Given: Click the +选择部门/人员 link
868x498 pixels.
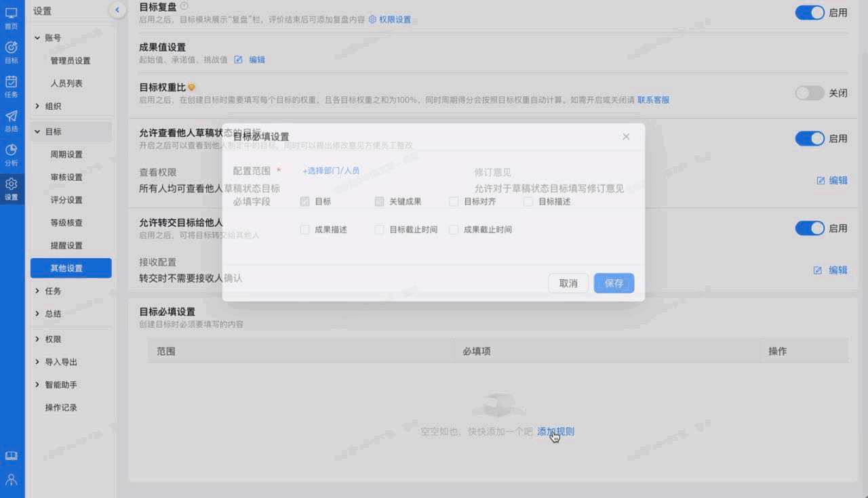Looking at the screenshot, I should (x=331, y=171).
